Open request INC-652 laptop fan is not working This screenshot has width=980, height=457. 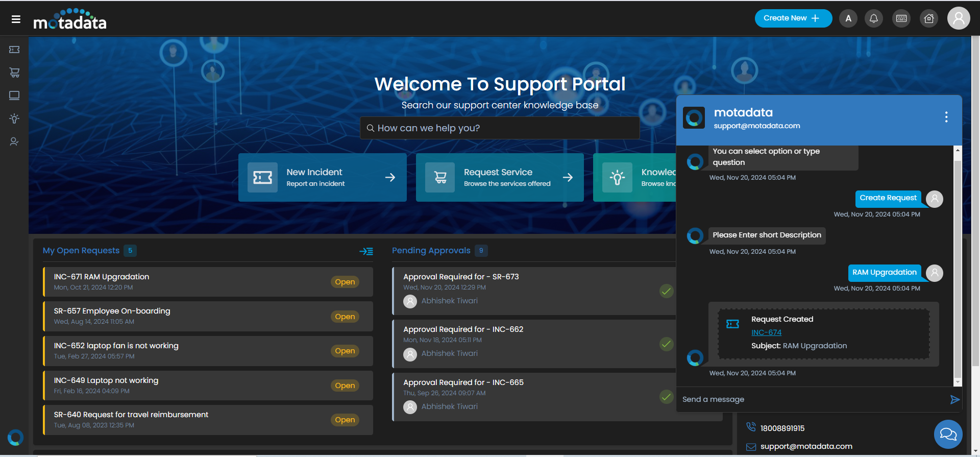pyautogui.click(x=208, y=351)
